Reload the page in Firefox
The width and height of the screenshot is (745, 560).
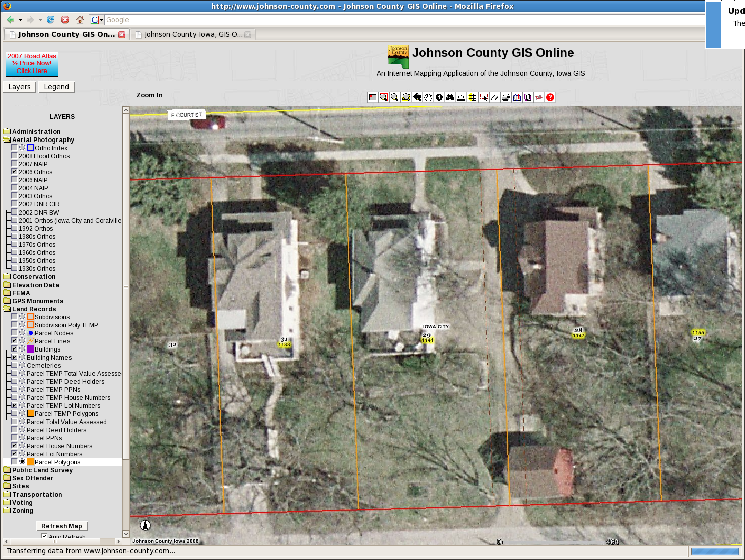(50, 20)
